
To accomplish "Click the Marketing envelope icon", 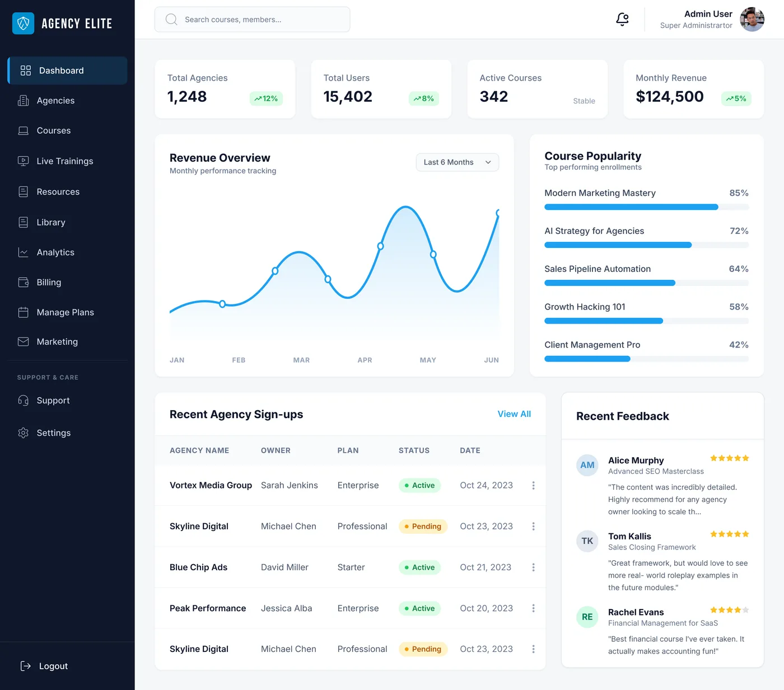I will click(23, 341).
